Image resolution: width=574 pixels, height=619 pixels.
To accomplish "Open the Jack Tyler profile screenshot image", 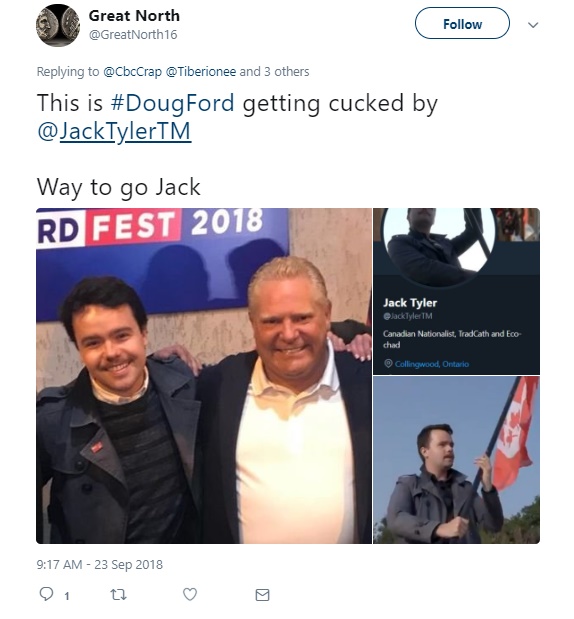I will coord(456,291).
